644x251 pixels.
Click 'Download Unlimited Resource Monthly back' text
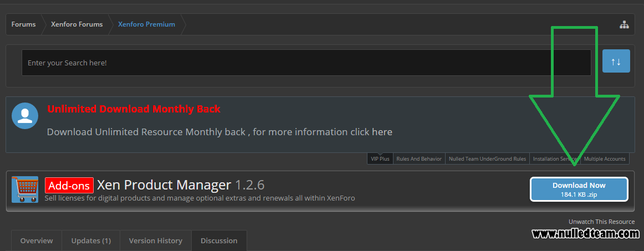pyautogui.click(x=219, y=132)
